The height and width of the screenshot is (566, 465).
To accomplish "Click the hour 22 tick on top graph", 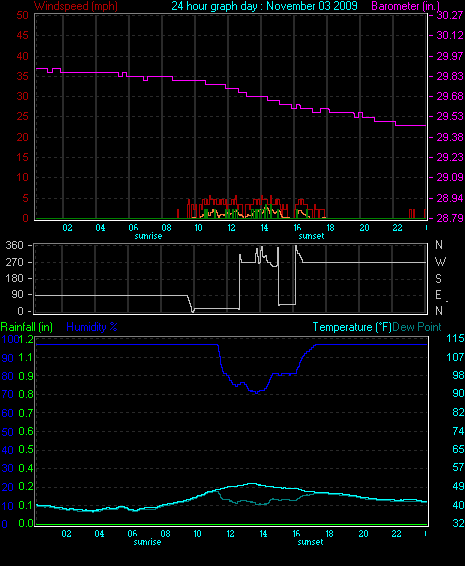I will 397,228.
